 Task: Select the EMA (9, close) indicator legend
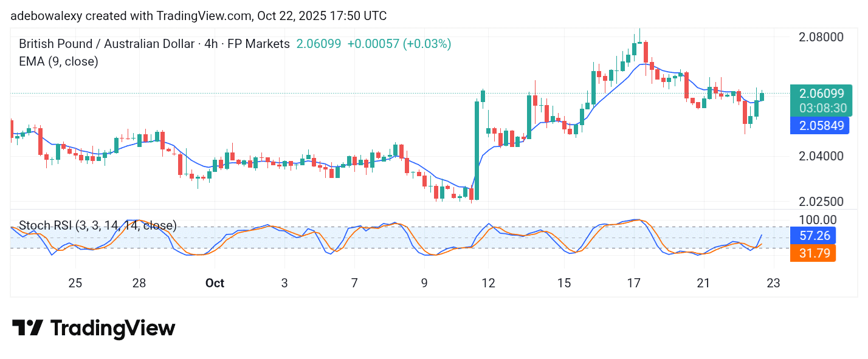pos(58,61)
